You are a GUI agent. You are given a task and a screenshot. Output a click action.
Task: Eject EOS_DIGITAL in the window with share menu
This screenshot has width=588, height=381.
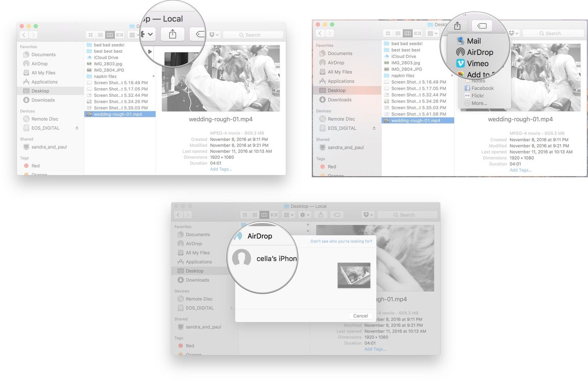(374, 128)
